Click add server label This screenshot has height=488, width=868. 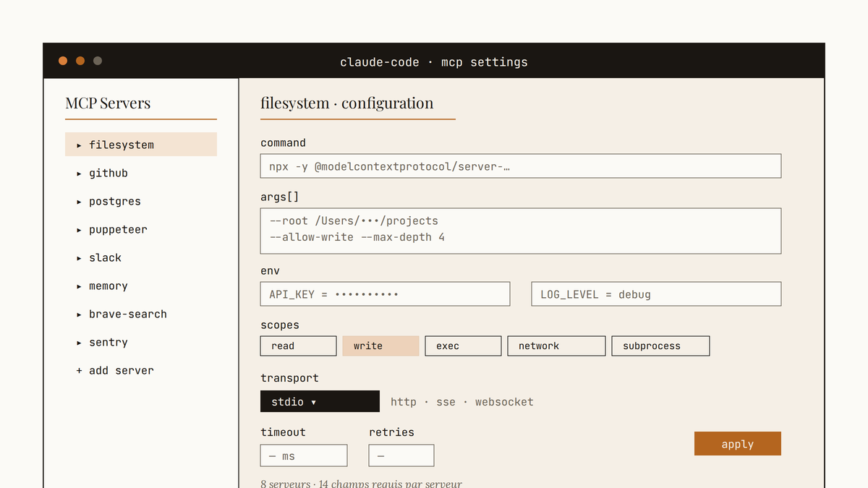point(122,371)
